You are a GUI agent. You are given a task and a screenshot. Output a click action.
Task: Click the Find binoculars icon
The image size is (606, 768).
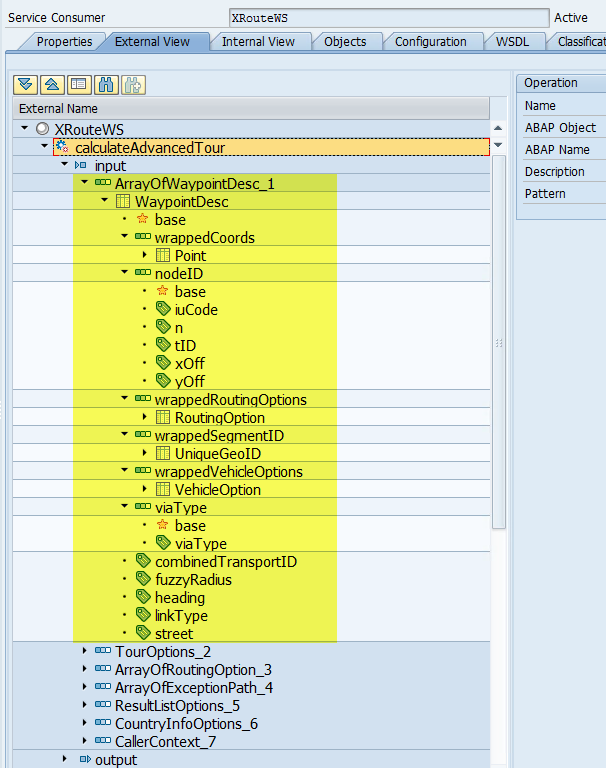[x=106, y=84]
